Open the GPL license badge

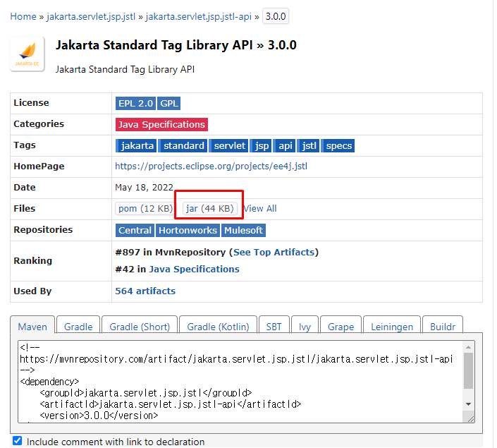point(169,104)
